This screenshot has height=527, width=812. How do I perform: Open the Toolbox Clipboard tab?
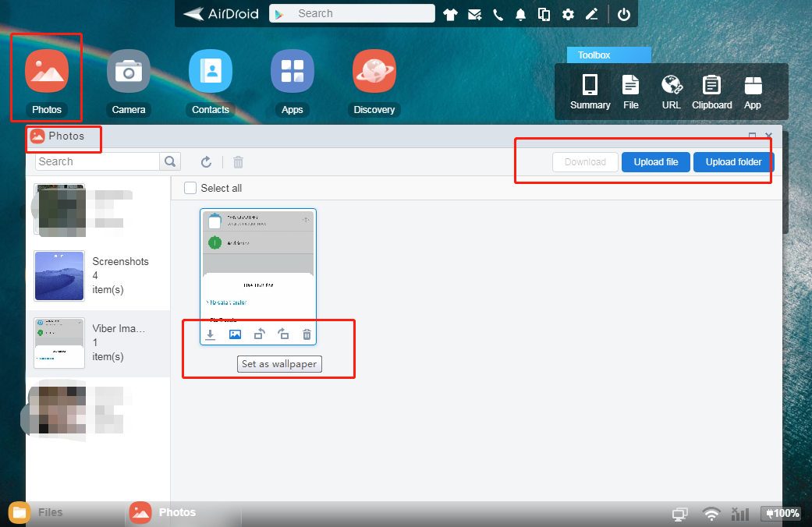(x=711, y=91)
